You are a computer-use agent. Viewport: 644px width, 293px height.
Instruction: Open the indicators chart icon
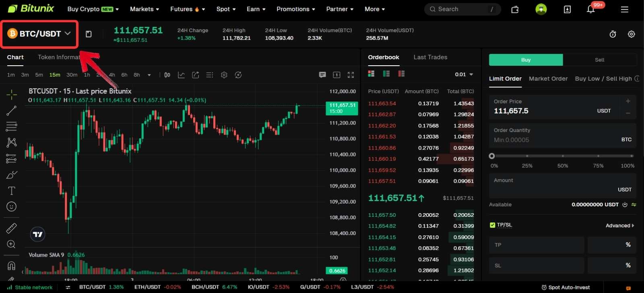click(182, 75)
